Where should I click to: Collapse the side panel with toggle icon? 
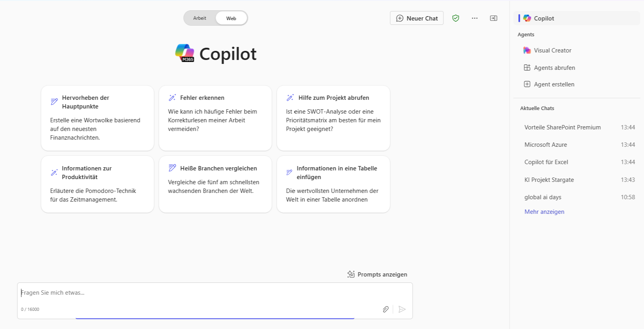[493, 18]
